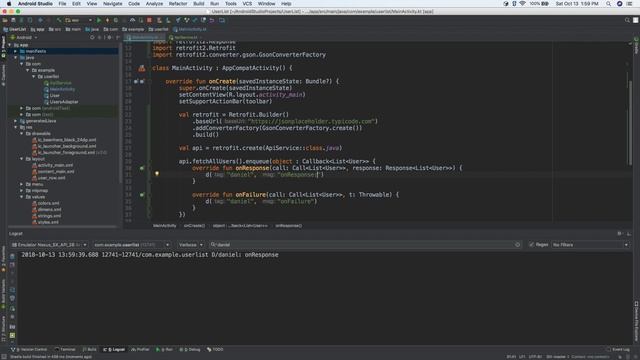Open the Device File Explorer side tab

[x=636, y=322]
